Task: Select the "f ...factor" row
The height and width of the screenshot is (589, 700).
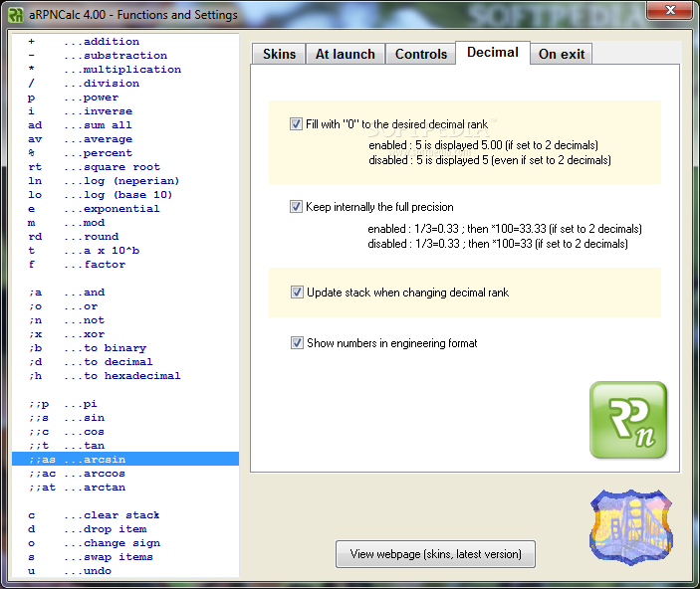Action: (125, 265)
